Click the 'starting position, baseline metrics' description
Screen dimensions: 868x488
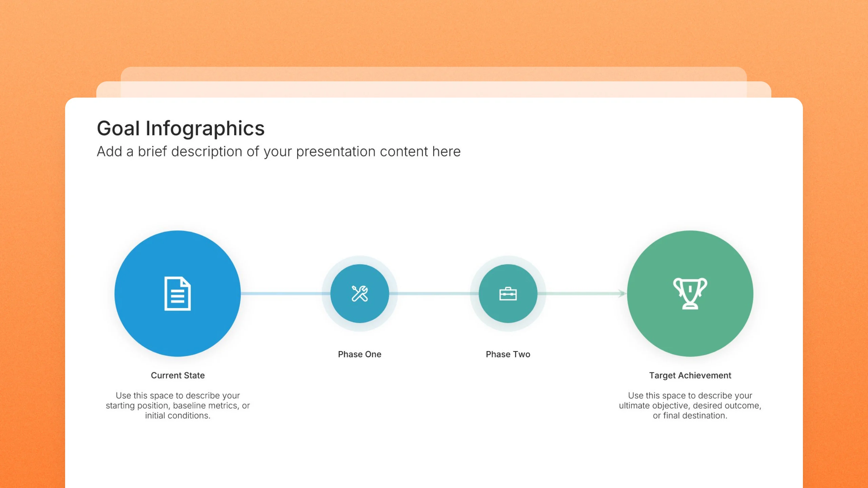pos(178,406)
